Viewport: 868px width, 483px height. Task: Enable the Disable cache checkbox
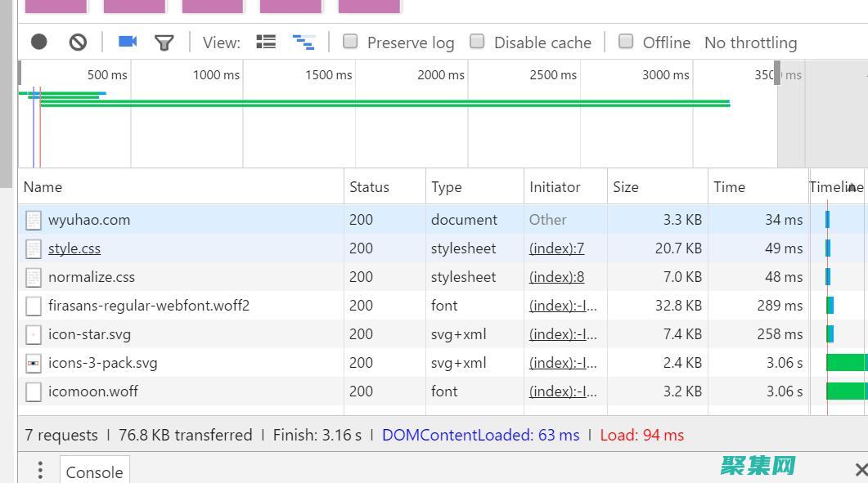pos(477,42)
